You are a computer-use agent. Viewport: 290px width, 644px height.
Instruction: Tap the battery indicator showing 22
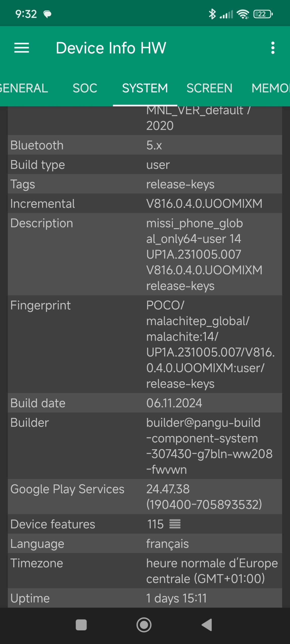[263, 14]
